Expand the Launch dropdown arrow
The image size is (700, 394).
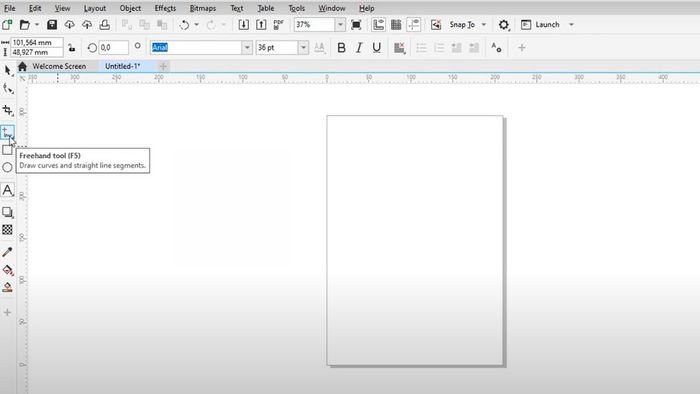tap(571, 25)
